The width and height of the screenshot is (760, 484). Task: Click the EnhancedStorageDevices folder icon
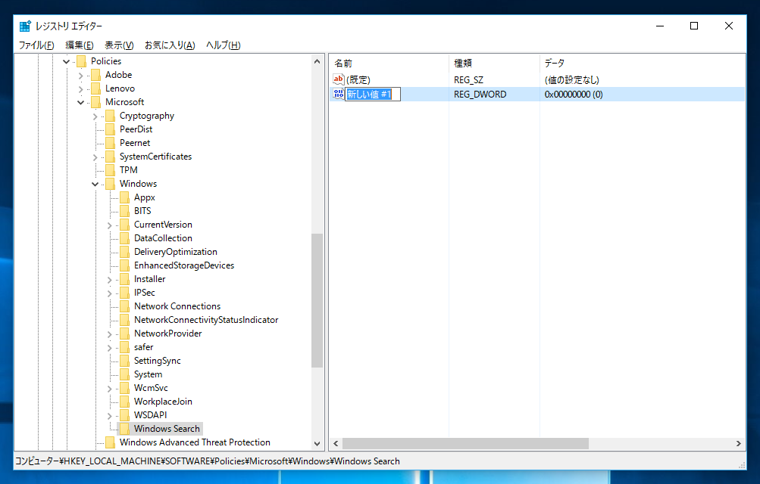(x=125, y=265)
